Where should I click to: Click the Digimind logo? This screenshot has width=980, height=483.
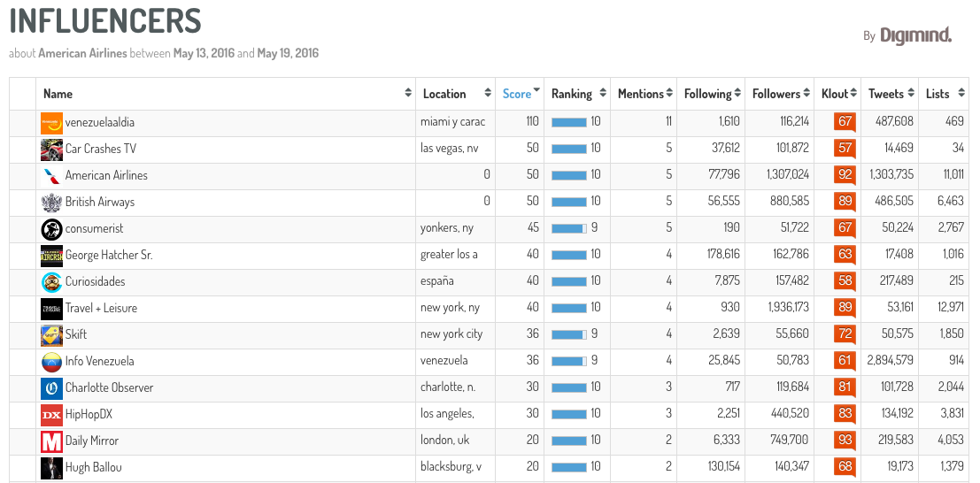coord(915,35)
